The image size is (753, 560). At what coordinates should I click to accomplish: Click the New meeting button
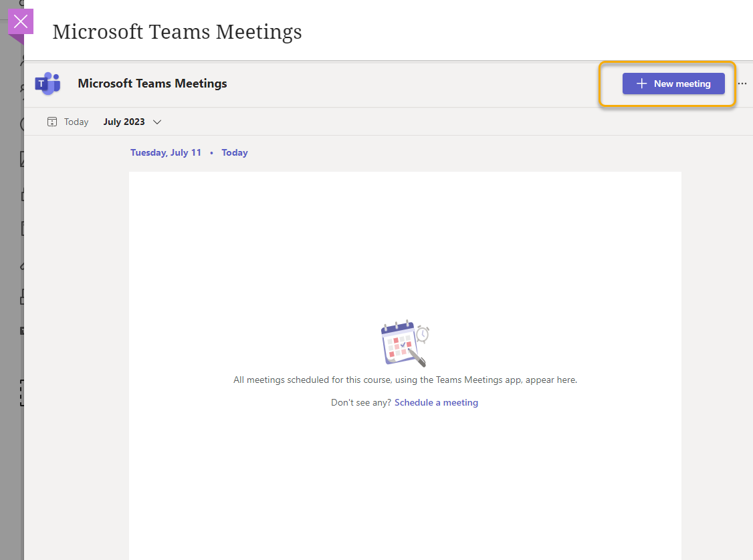coord(673,84)
